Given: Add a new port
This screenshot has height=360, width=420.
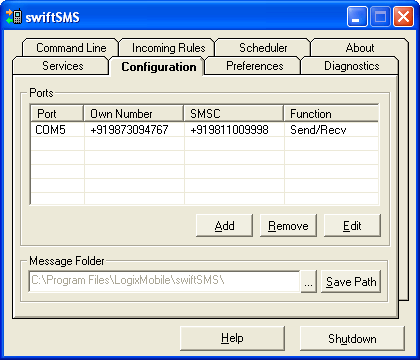Looking at the screenshot, I should (x=224, y=226).
